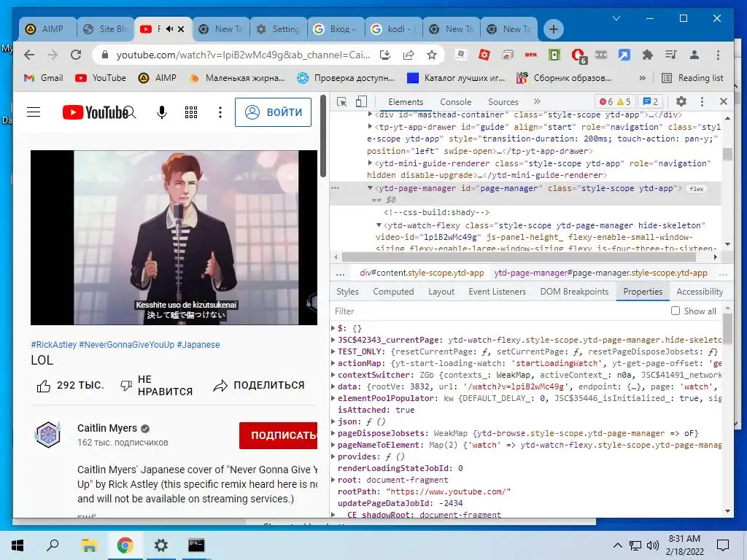Screen dimensions: 747x560
Task: Open the DOM Breakpoints pane tab
Action: pyautogui.click(x=574, y=292)
